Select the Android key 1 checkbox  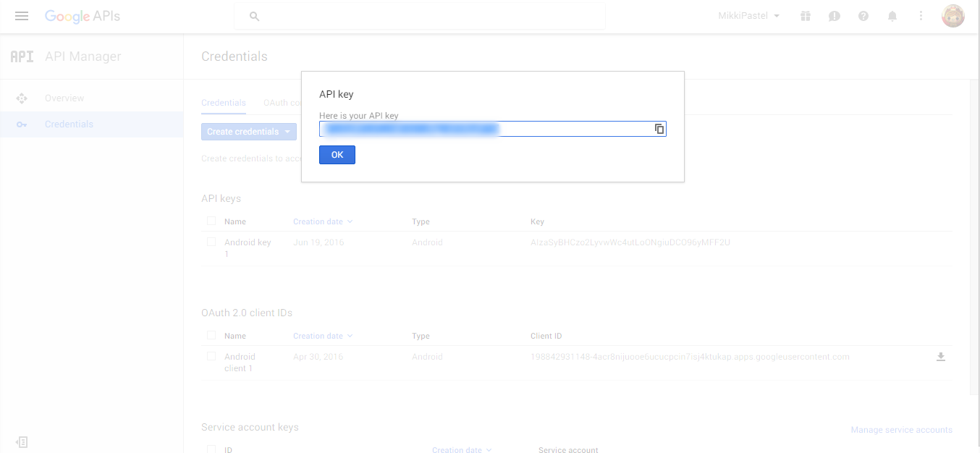tap(211, 242)
